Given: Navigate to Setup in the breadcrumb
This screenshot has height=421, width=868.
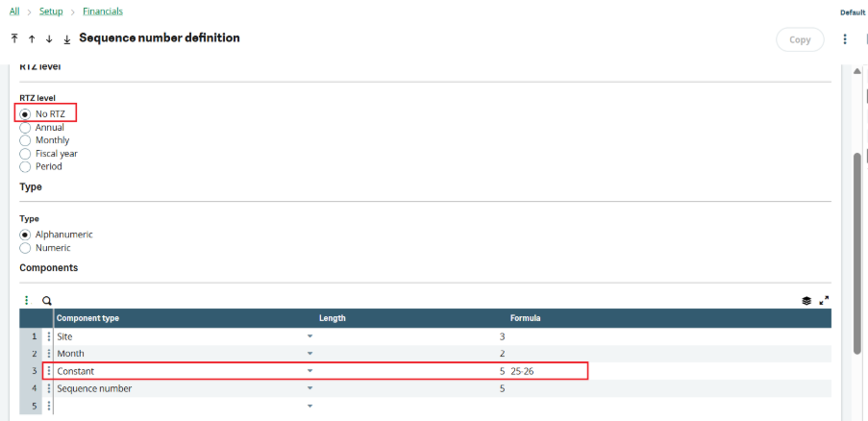Looking at the screenshot, I should [51, 12].
